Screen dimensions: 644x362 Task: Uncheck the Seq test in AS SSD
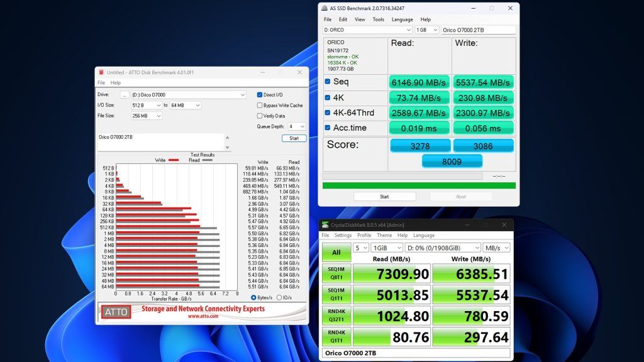(x=327, y=82)
